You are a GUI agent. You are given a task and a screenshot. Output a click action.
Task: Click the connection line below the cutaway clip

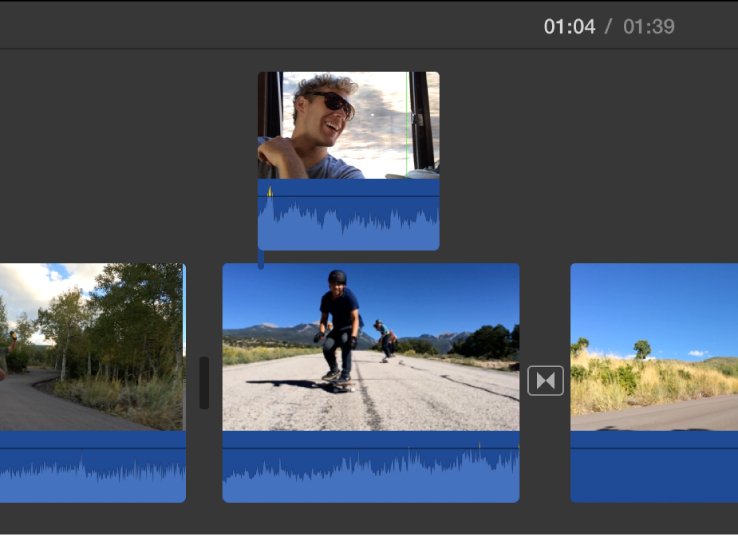[x=261, y=260]
